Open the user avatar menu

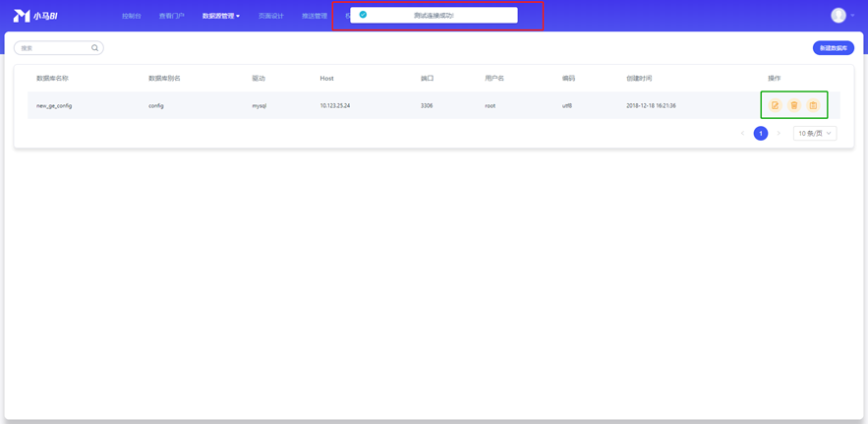coord(838,16)
